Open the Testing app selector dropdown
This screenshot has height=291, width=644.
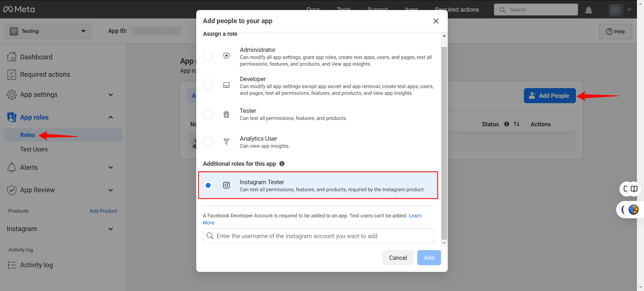tap(48, 31)
